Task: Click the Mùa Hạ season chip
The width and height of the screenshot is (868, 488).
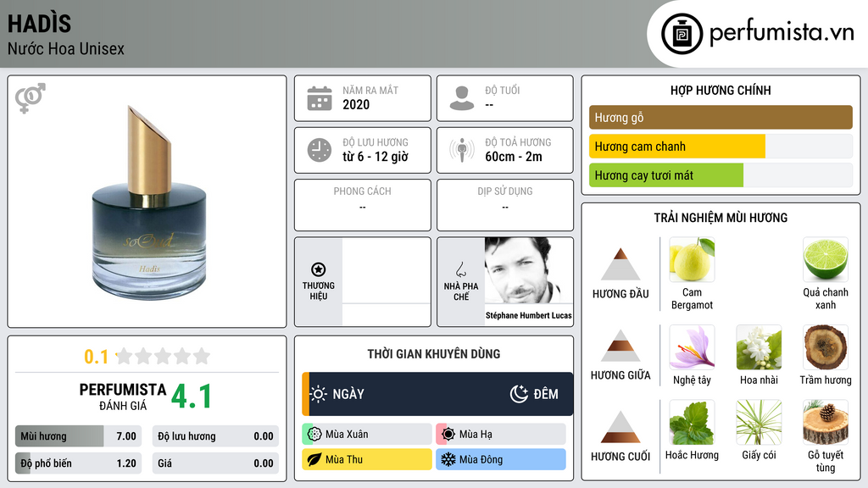Action: tap(501, 435)
